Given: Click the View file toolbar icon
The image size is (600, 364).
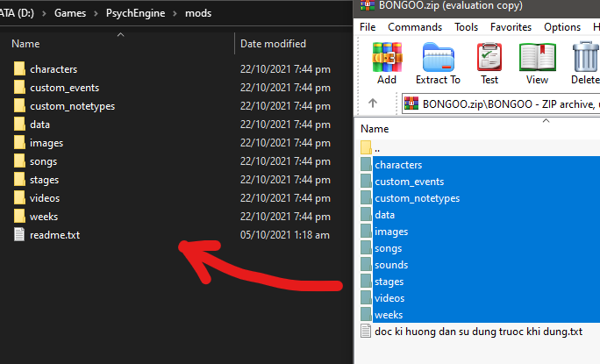Looking at the screenshot, I should click(537, 57).
